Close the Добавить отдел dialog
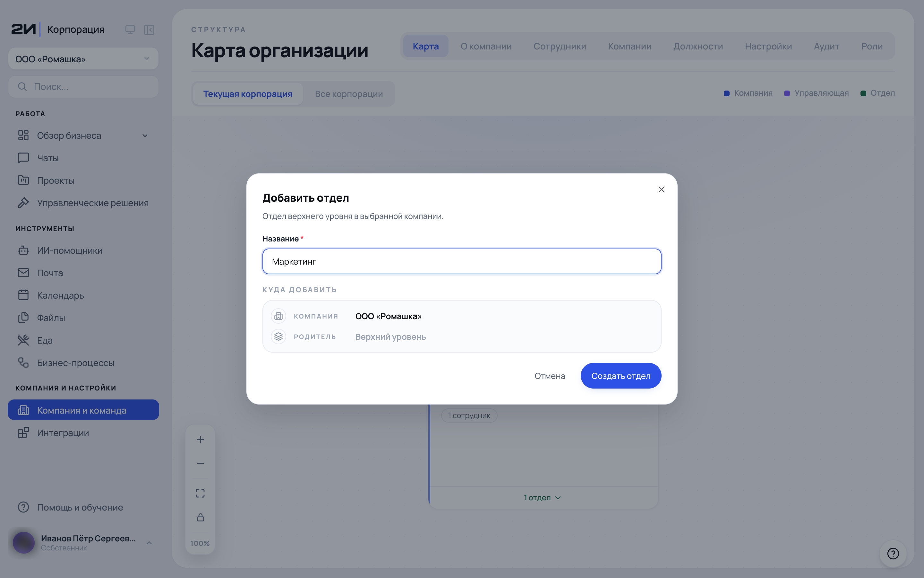Image resolution: width=924 pixels, height=578 pixels. (661, 189)
